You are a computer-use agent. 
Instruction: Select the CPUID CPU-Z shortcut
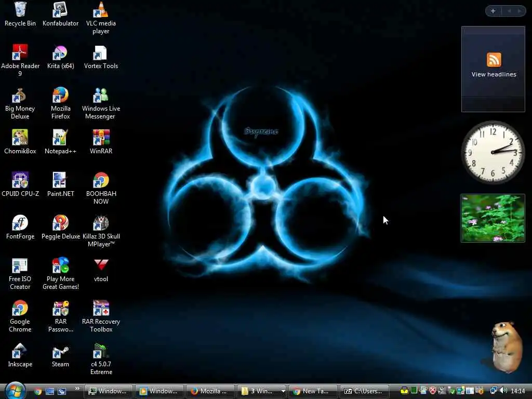20,184
